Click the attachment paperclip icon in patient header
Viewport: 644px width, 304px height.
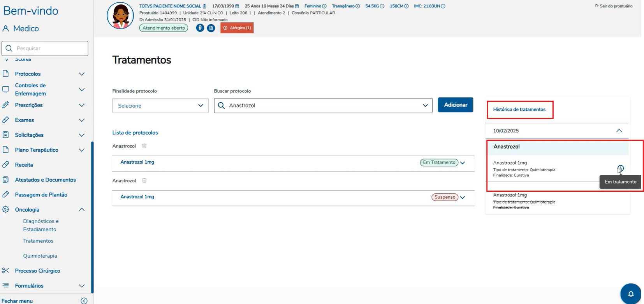[200, 28]
